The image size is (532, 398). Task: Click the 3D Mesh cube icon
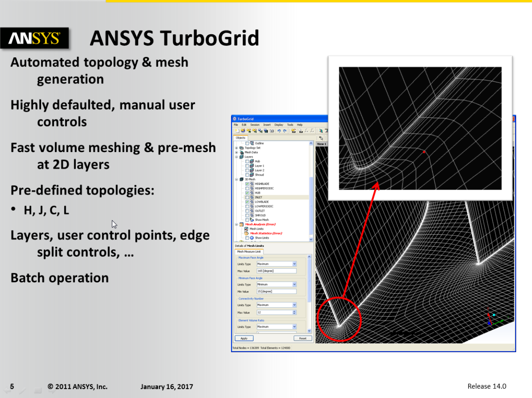point(241,179)
